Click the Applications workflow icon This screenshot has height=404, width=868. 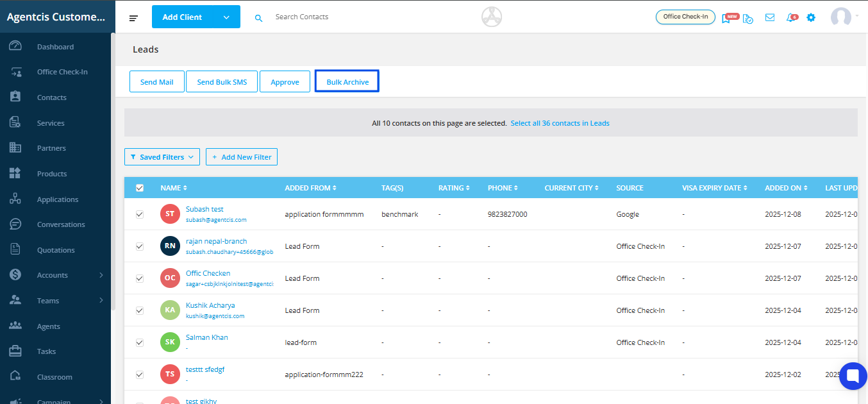click(15, 199)
